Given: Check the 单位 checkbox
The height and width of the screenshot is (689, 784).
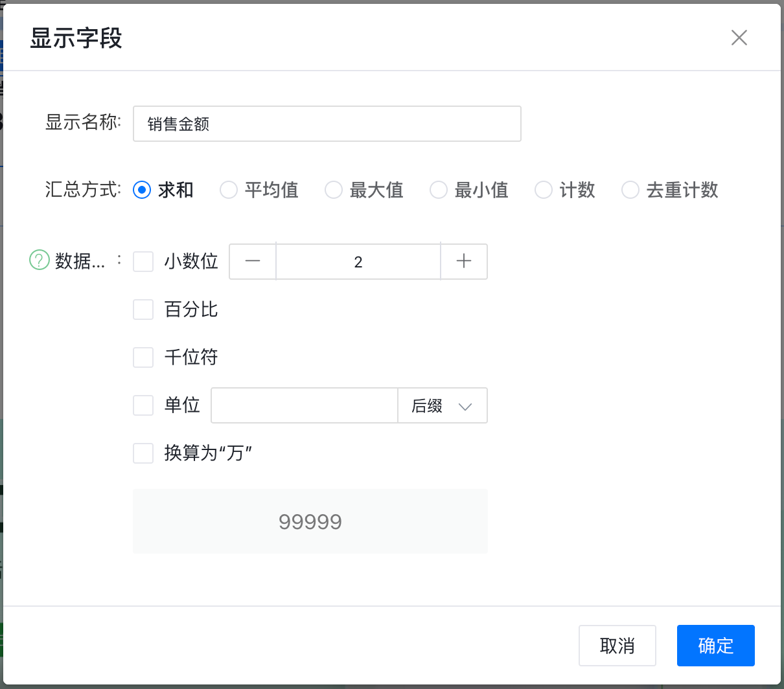Looking at the screenshot, I should [143, 405].
